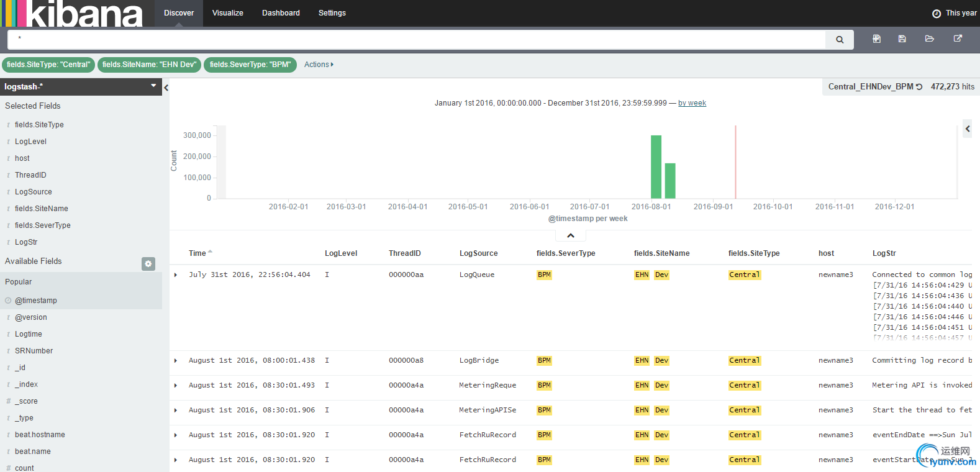980x472 pixels.
Task: Click the shorter green histogram bar
Action: (x=670, y=181)
